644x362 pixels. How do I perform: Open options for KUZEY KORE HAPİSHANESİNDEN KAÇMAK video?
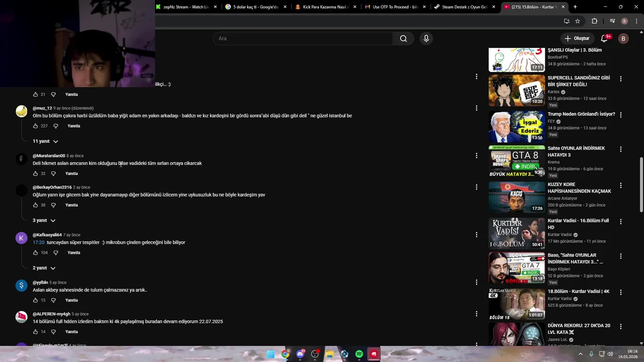tap(621, 186)
